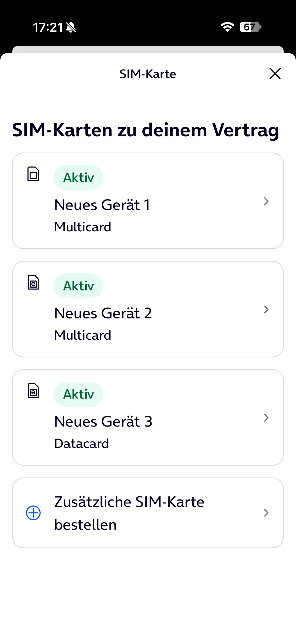
Task: Select the Aktiv badge on Neues Gerät 2
Action: pos(78,286)
